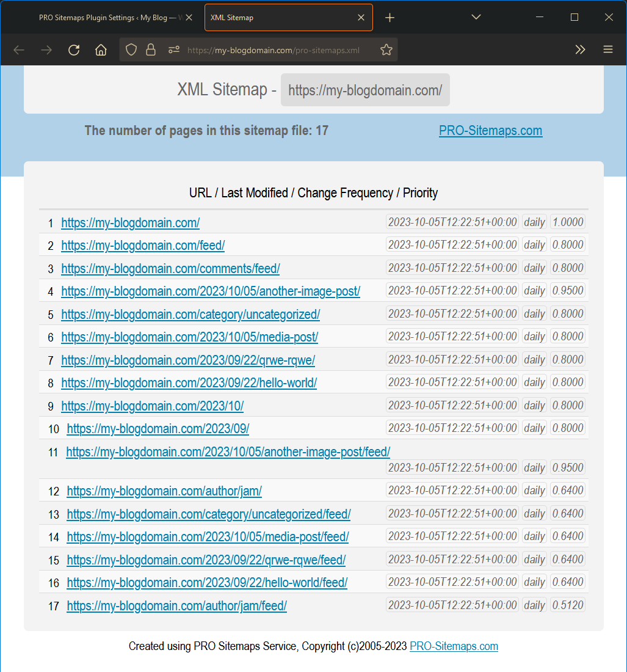Open the author/jam sitemap link
This screenshot has width=627, height=672.
coord(164,491)
